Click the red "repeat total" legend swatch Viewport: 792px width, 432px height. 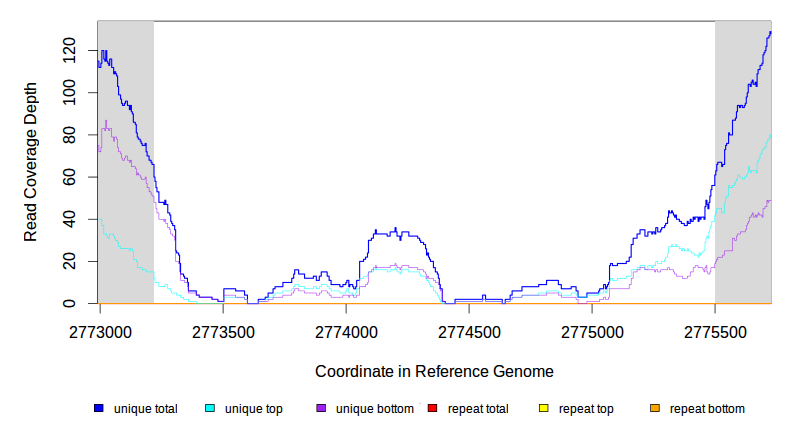pos(432,409)
